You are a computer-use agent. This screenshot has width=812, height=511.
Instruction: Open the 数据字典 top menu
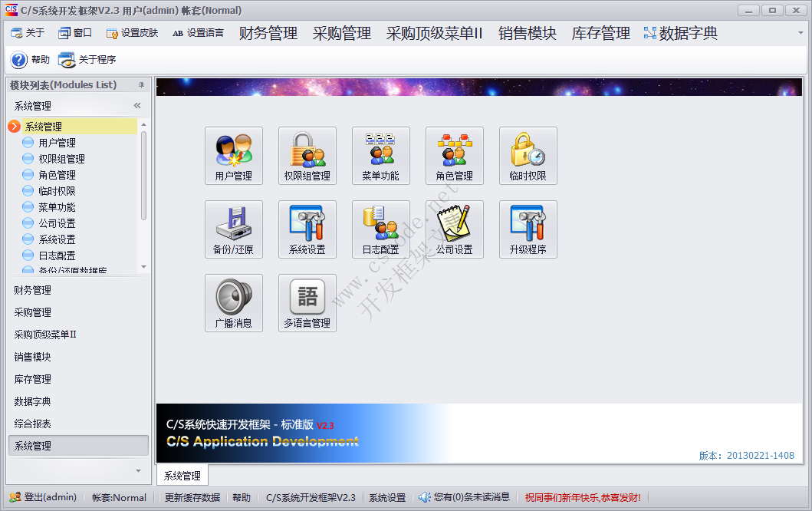tap(680, 33)
